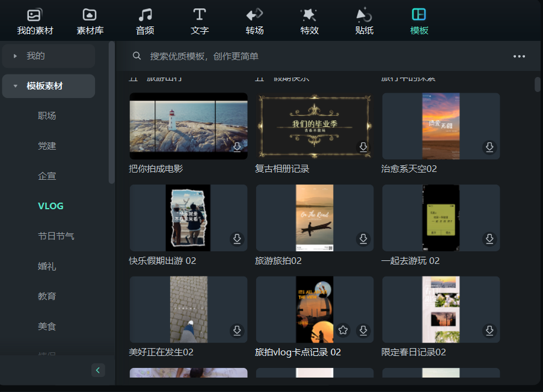Open the 音频 (Audio) panel

(x=145, y=20)
